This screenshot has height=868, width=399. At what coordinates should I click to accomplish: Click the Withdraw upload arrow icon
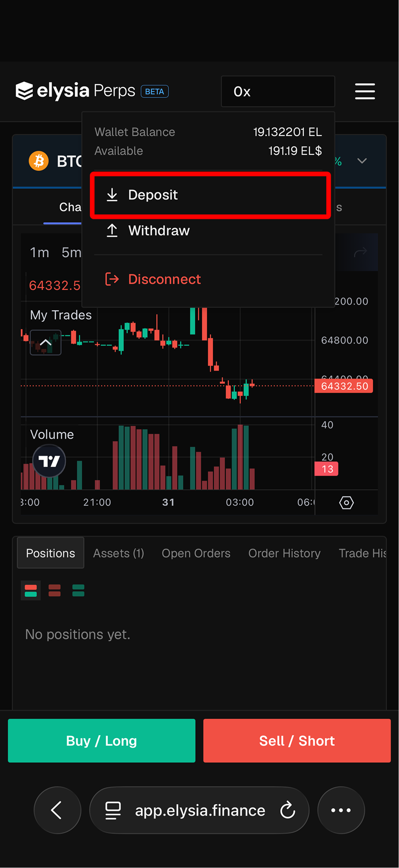coord(112,230)
